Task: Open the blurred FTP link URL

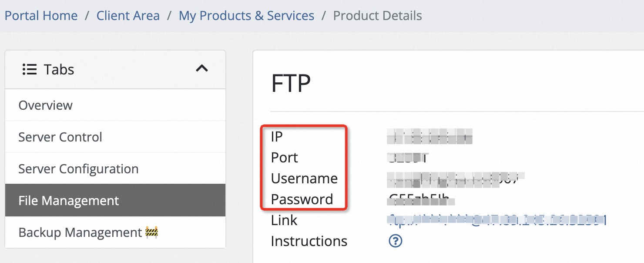Action: coord(496,220)
